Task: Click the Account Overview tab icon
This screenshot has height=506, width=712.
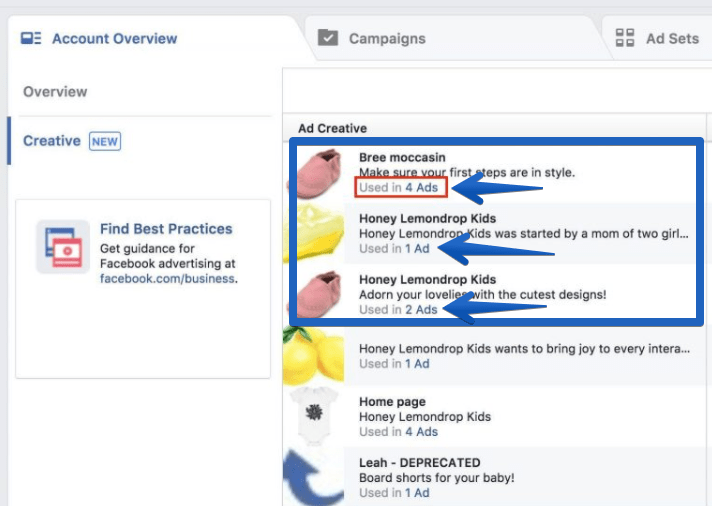Action: (31, 38)
